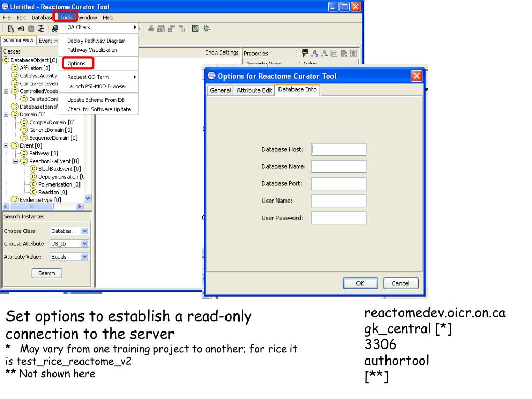
Task: Click the class icon beside Affiliation [0]
Action: tap(15, 68)
